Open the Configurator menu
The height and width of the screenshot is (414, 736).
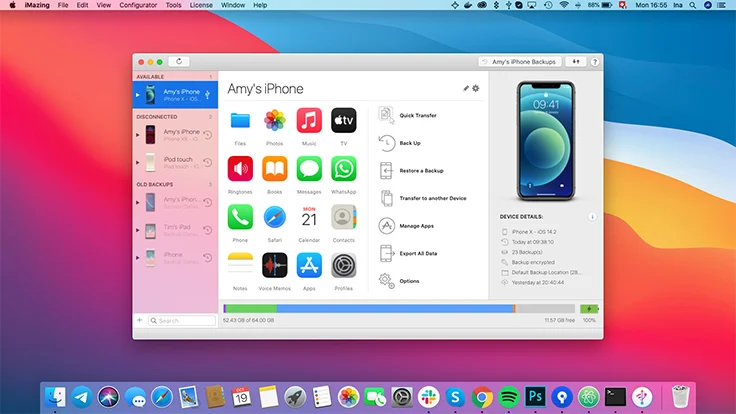point(140,5)
